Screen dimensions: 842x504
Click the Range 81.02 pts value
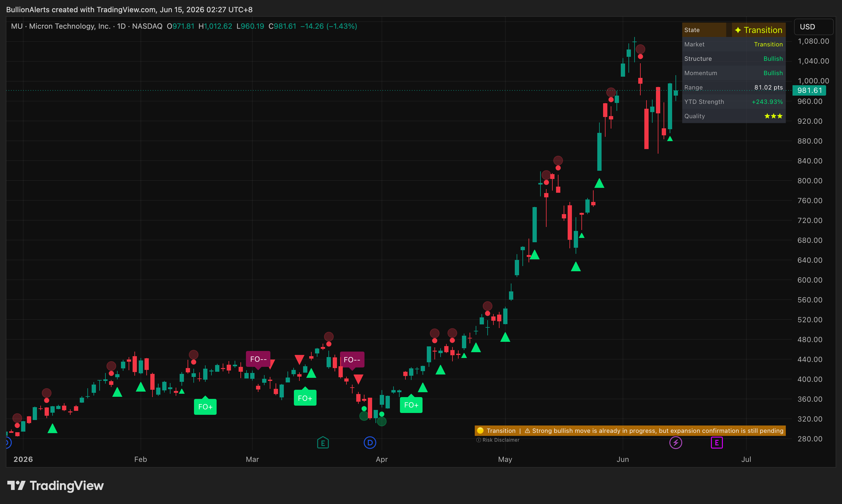768,87
